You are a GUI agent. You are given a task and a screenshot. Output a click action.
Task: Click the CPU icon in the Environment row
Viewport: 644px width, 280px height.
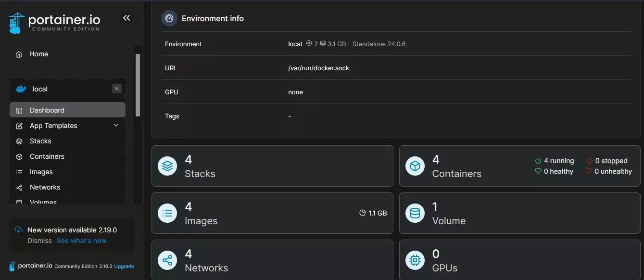[309, 43]
